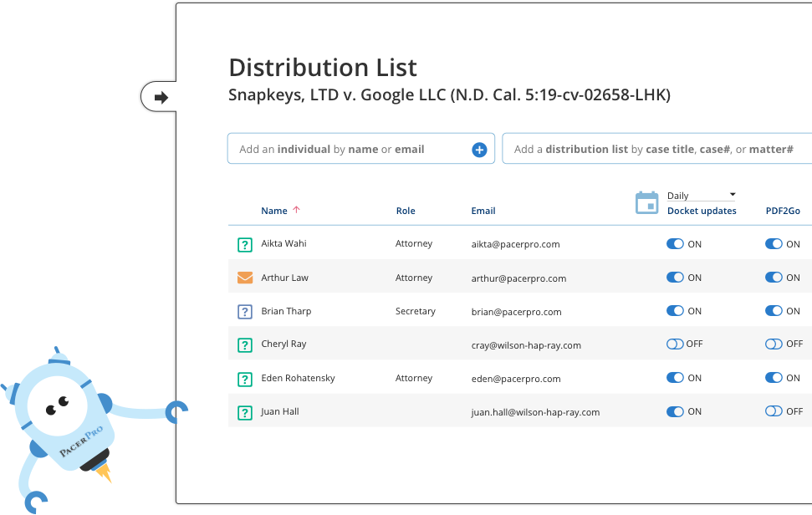
Task: Enable PDF2Go for Juan Hall
Action: click(x=774, y=411)
